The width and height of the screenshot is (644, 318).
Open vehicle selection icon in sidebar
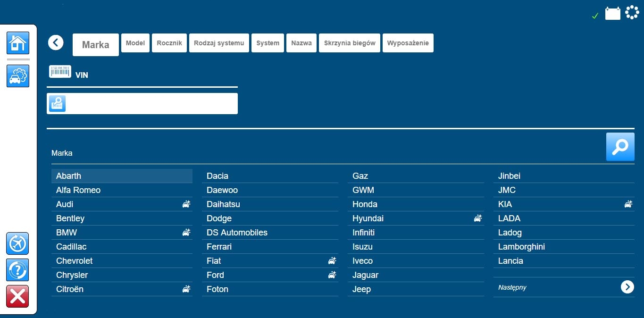pos(18,76)
